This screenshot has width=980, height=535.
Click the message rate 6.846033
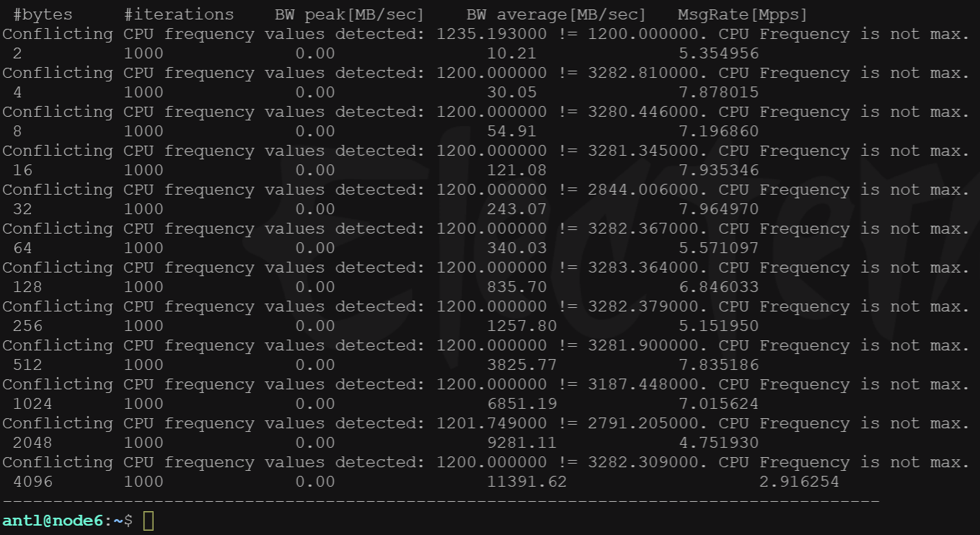[x=719, y=287]
